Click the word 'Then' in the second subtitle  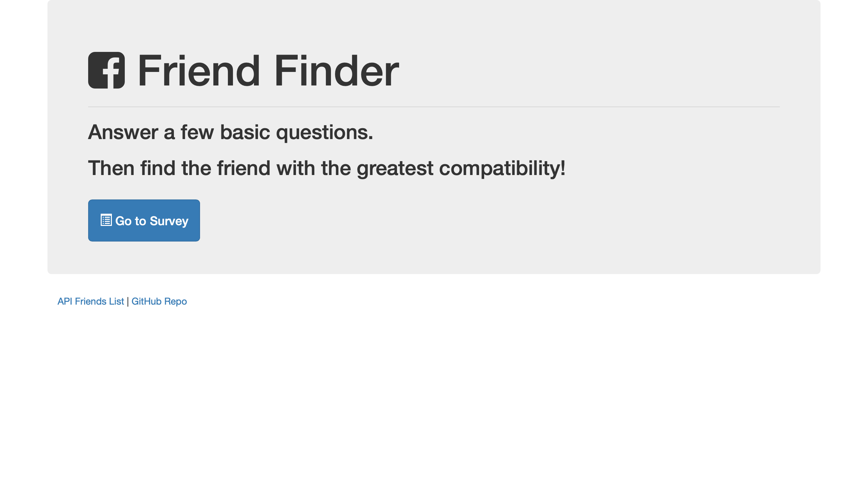111,168
